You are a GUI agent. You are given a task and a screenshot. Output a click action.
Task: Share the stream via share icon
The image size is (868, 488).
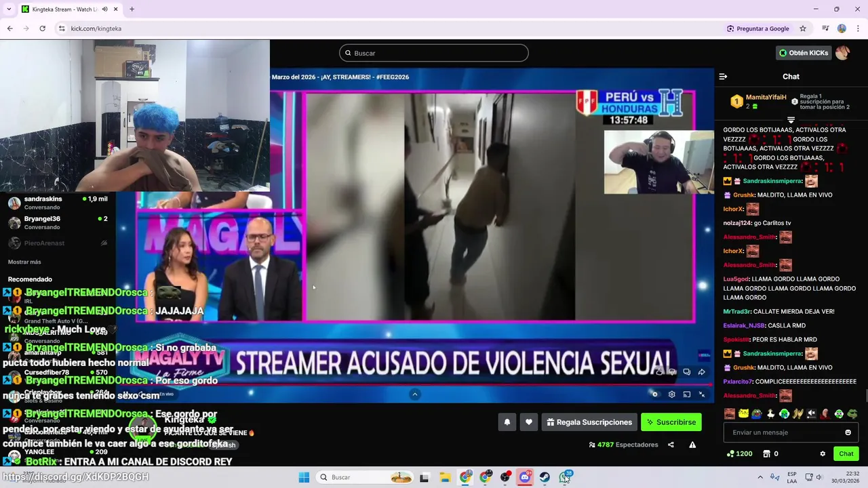[671, 445]
